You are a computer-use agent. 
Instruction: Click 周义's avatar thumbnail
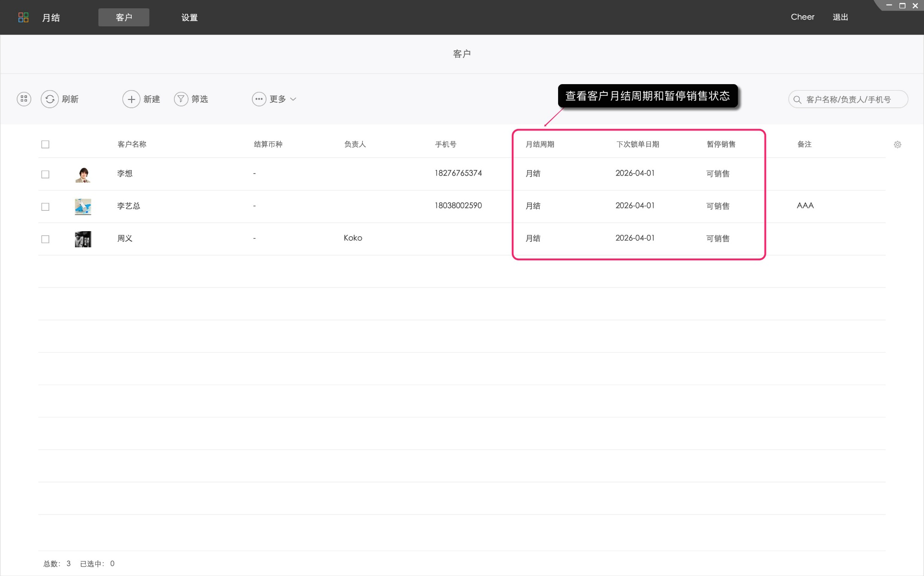click(x=83, y=239)
